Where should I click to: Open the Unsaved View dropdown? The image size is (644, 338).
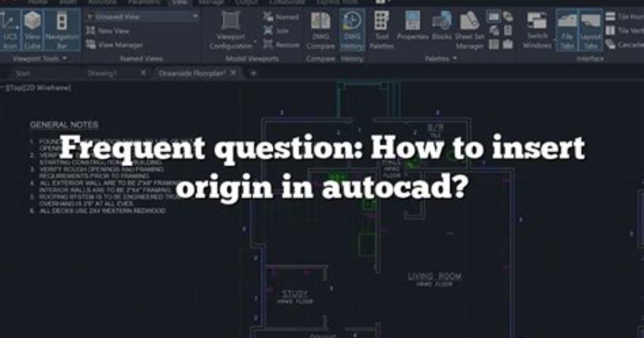[142, 17]
